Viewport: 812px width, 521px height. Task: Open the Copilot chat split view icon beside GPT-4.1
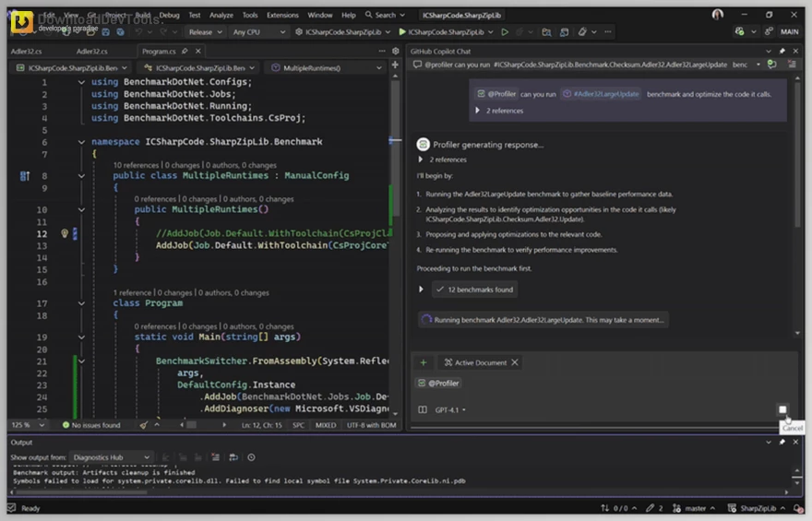click(423, 409)
